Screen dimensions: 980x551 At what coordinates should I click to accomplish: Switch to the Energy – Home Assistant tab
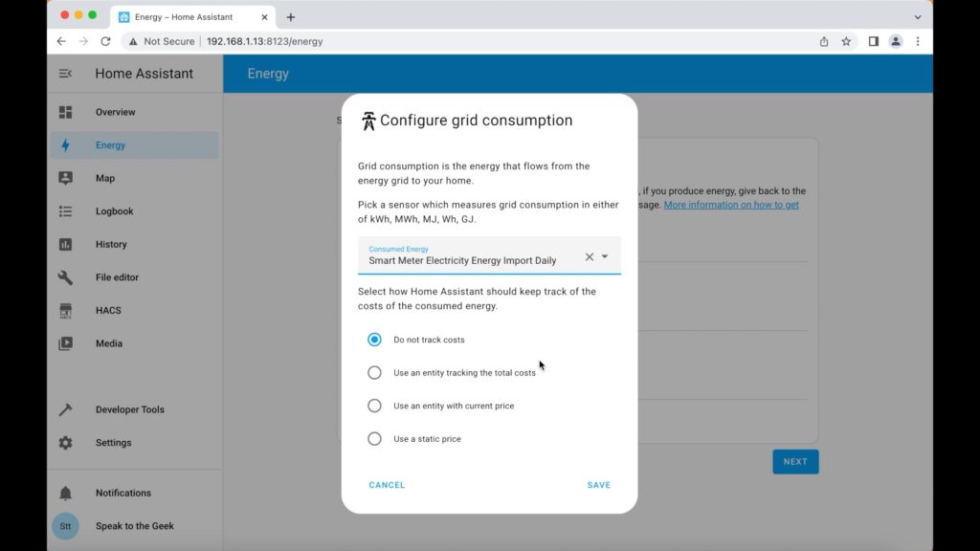[192, 17]
